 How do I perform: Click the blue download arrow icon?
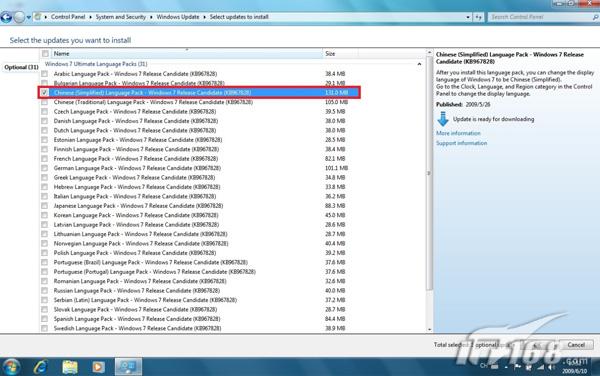point(443,119)
